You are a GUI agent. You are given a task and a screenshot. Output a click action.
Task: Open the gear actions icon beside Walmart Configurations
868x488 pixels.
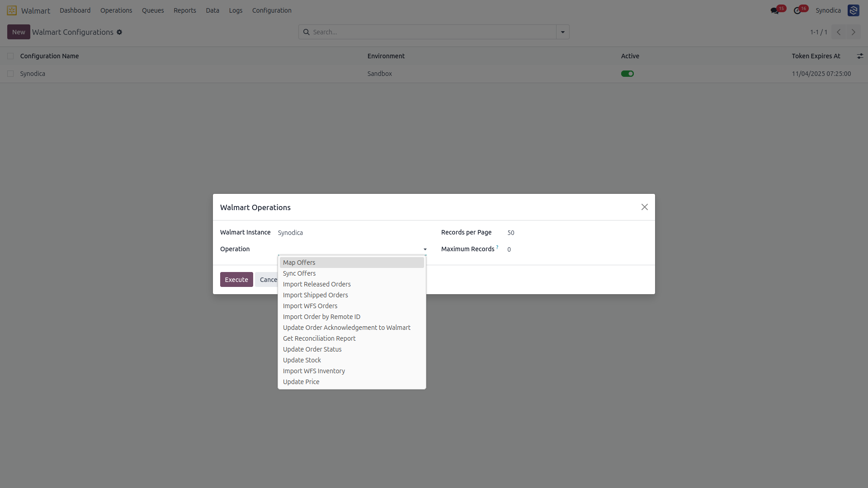(119, 32)
